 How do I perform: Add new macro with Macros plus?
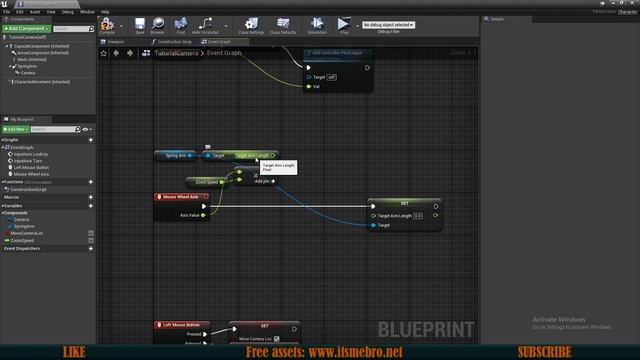tap(91, 197)
